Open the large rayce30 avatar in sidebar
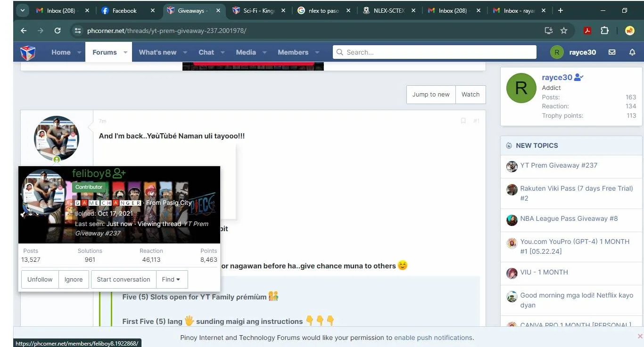 click(x=521, y=88)
